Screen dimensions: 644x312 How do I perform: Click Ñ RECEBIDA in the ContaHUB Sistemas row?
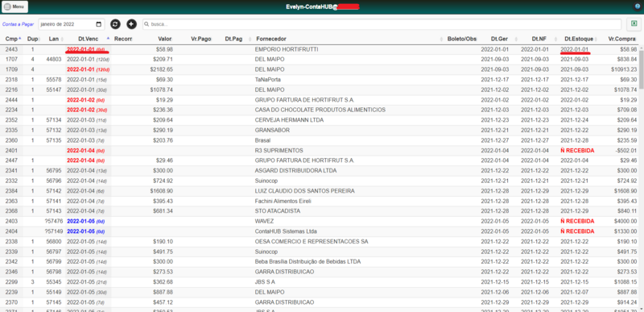577,231
